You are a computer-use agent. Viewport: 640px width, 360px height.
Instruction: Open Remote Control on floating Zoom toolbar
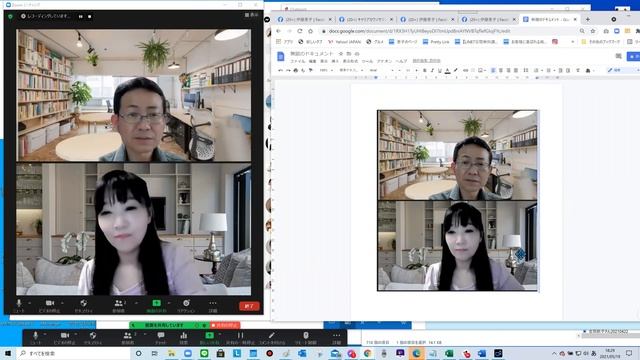(306, 338)
